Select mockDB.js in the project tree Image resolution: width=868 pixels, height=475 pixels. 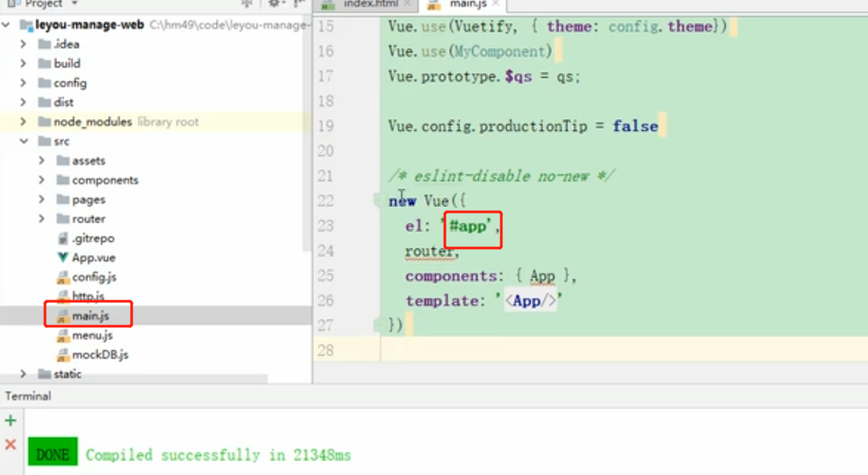[x=100, y=355]
